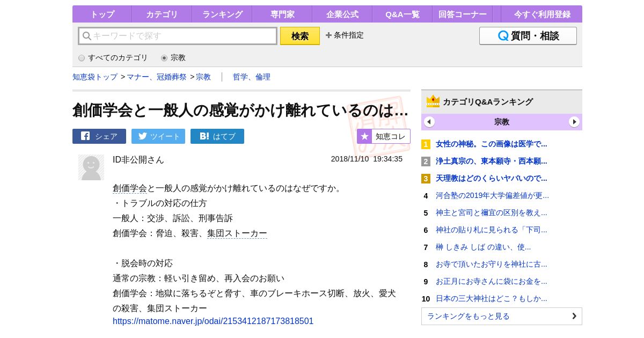This screenshot has height=338, width=644.
Task: Select the すべてのカテゴリ radio button
Action: [x=82, y=58]
